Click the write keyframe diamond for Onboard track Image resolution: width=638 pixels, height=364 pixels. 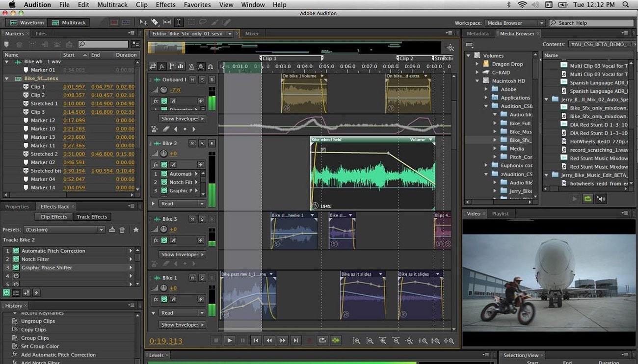185,129
